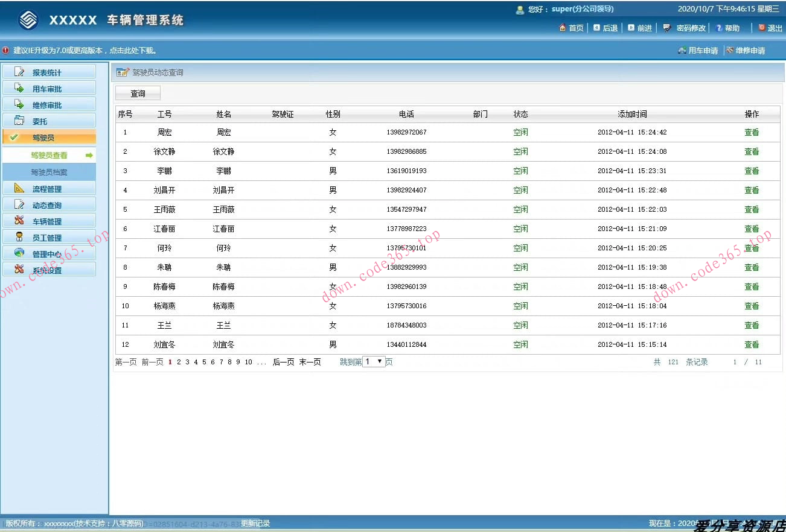This screenshot has width=786, height=532.
Task: Click the repair request icon beside 维修申请
Action: (x=730, y=51)
